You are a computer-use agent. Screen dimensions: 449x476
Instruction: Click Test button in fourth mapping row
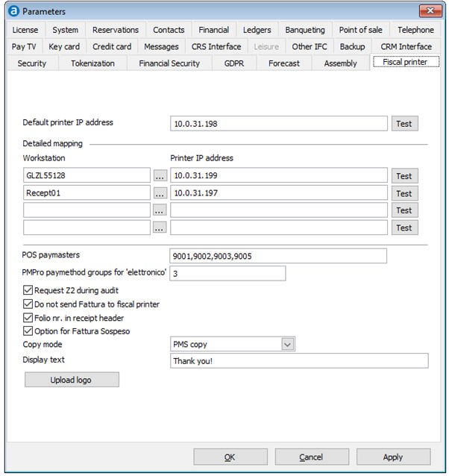click(404, 228)
